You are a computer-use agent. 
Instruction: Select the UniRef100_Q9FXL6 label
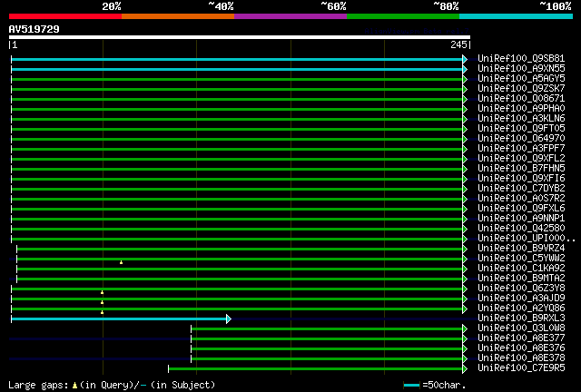521,209
